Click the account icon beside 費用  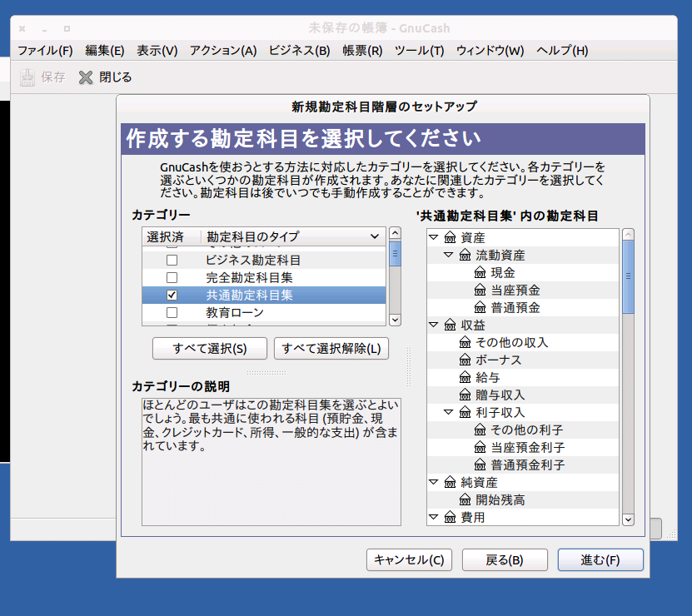(450, 517)
